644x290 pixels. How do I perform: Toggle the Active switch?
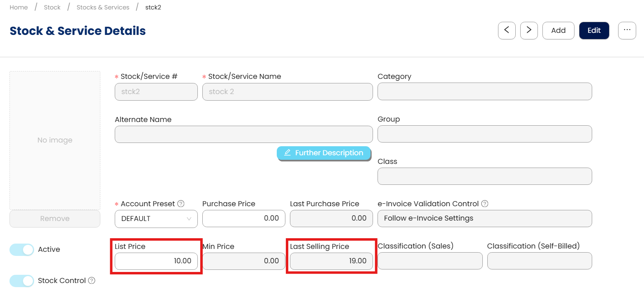point(22,249)
